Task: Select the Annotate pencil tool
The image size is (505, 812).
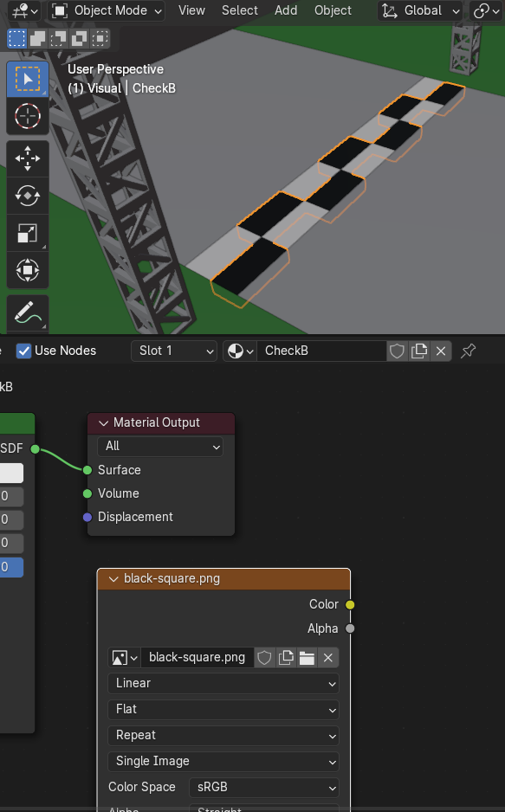Action: pyautogui.click(x=28, y=313)
